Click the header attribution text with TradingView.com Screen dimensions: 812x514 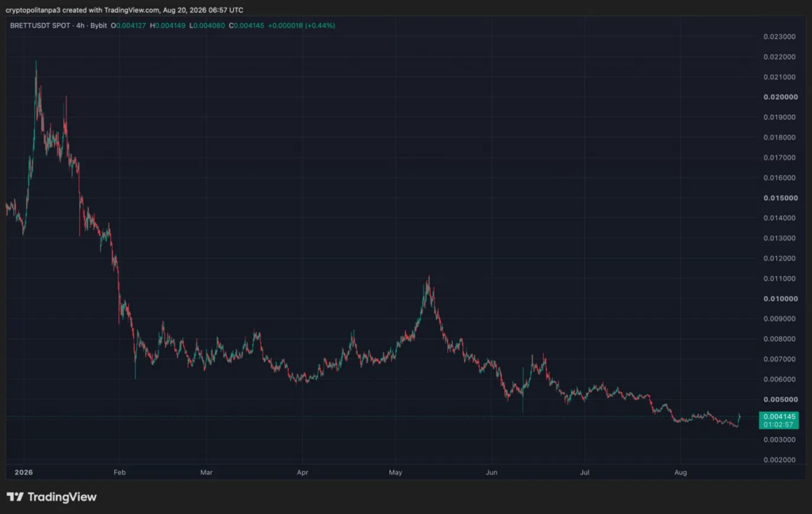pos(124,10)
